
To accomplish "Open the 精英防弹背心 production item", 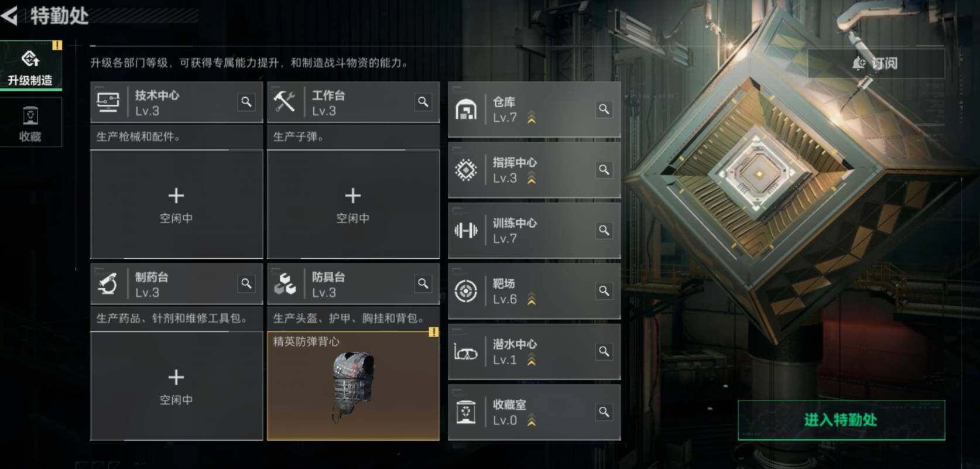I will click(353, 386).
